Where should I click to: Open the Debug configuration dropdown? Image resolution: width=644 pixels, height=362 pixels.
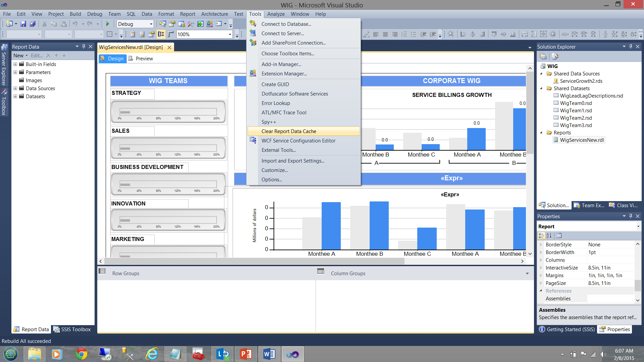click(151, 24)
